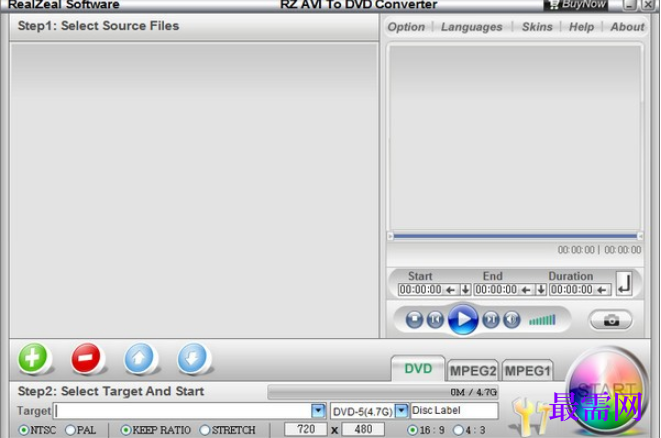Select the 4:3 aspect ratio option
Screen dimensions: 661x438
[458, 430]
